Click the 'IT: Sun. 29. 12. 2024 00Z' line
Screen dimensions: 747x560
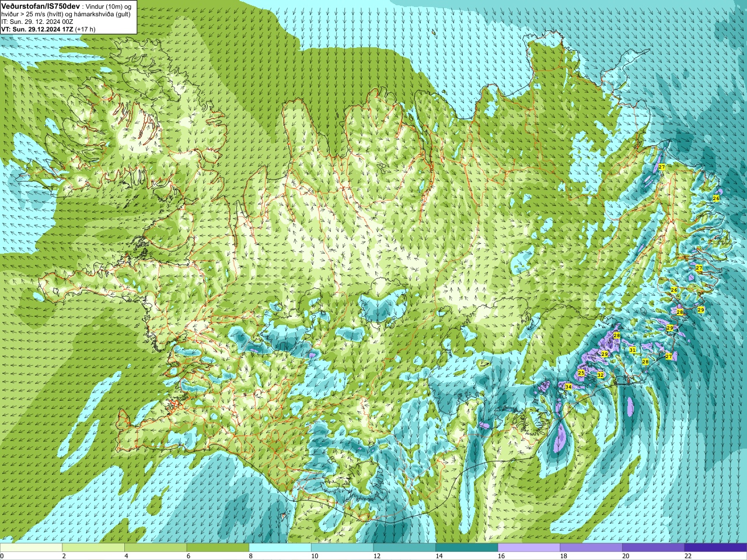[x=37, y=22]
